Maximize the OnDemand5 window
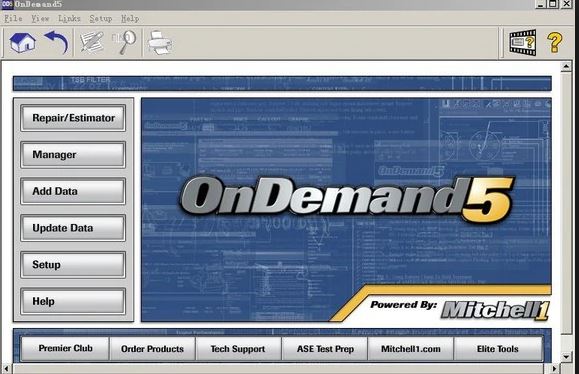The height and width of the screenshot is (374, 579). (x=553, y=4)
